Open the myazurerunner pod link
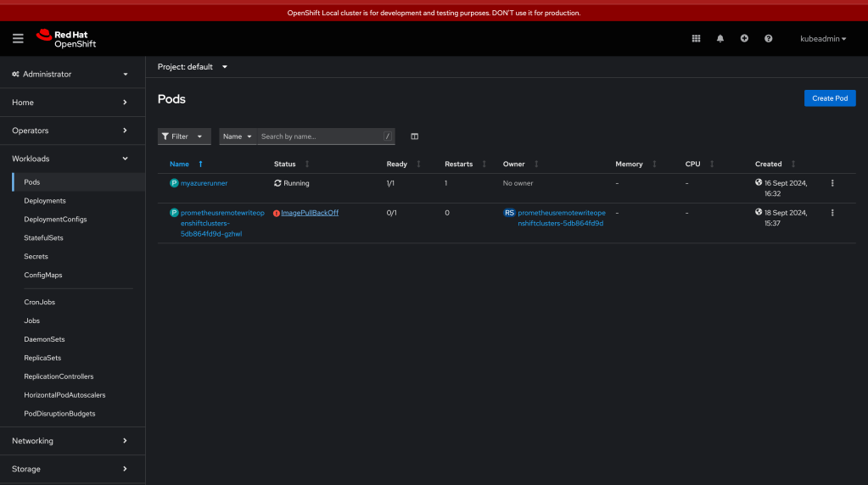Screen dimensions: 868x485 point(204,183)
